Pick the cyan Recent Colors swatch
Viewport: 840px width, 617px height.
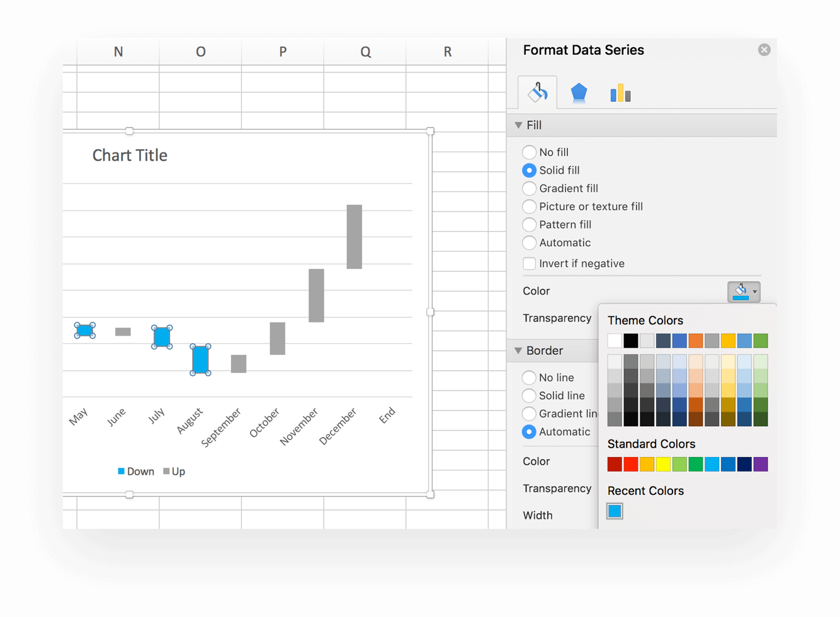pyautogui.click(x=614, y=511)
